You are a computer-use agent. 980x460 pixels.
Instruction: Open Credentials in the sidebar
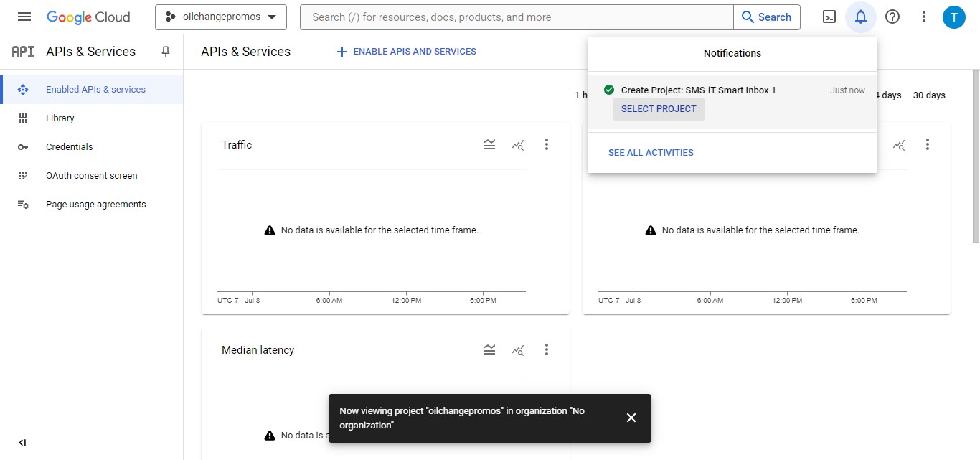click(x=69, y=147)
